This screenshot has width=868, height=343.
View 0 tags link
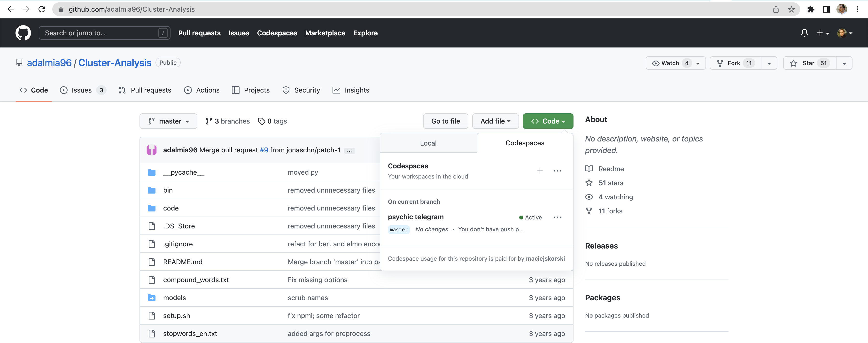pos(273,121)
